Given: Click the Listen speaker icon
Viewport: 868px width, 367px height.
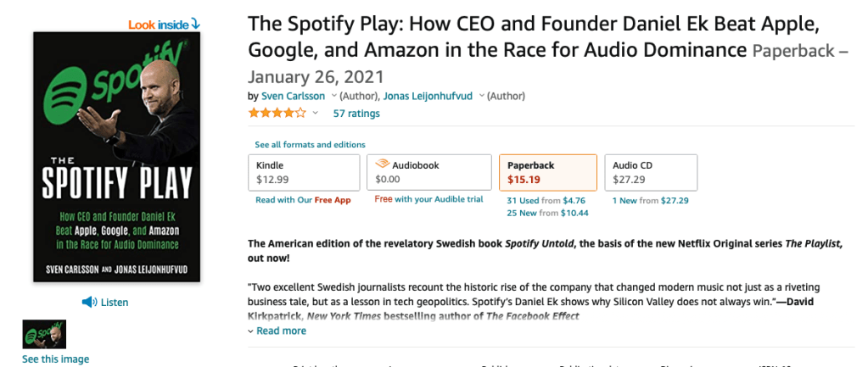Looking at the screenshot, I should point(88,302).
